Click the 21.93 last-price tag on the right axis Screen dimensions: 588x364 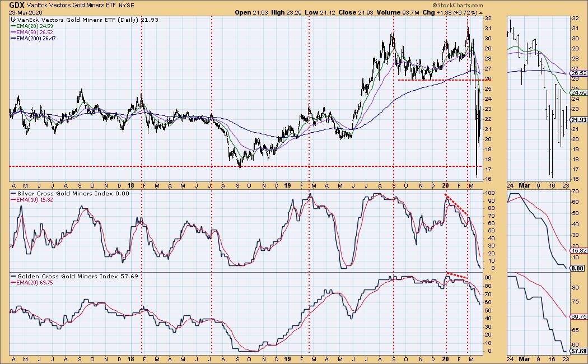click(x=579, y=120)
